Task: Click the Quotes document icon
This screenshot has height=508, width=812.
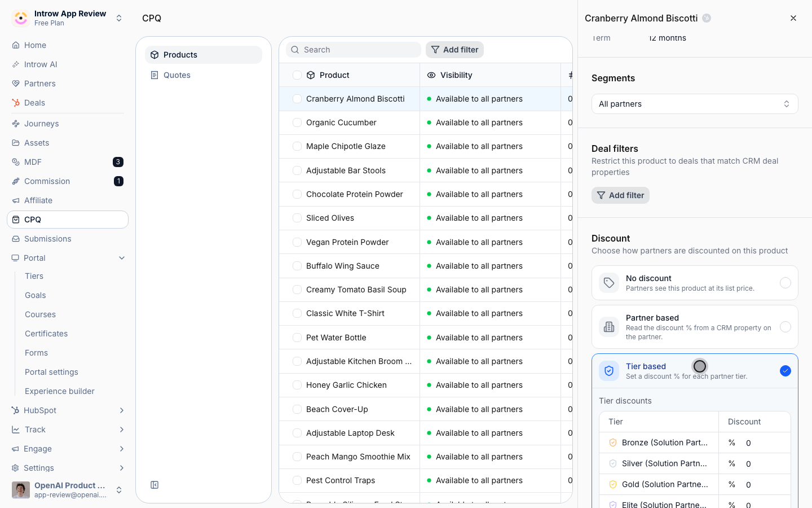Action: (155, 75)
